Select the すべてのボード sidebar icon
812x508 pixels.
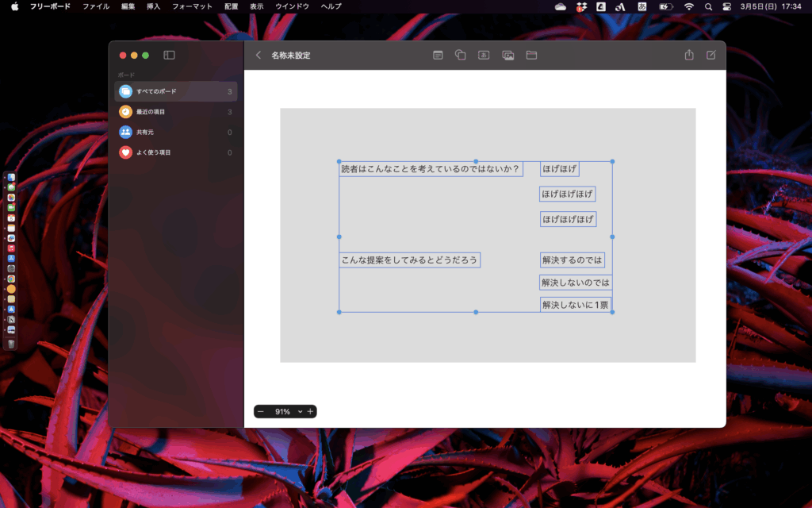click(x=126, y=91)
